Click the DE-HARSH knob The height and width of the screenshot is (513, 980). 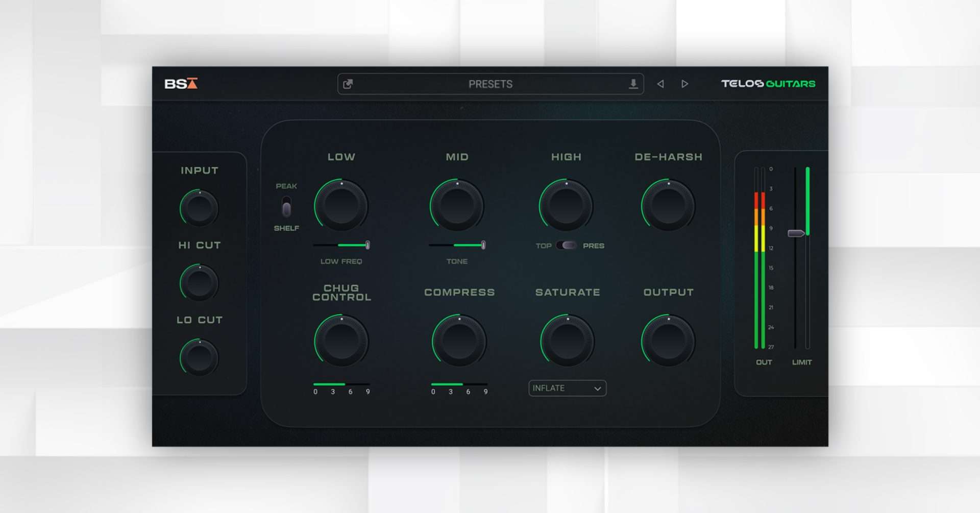668,205
